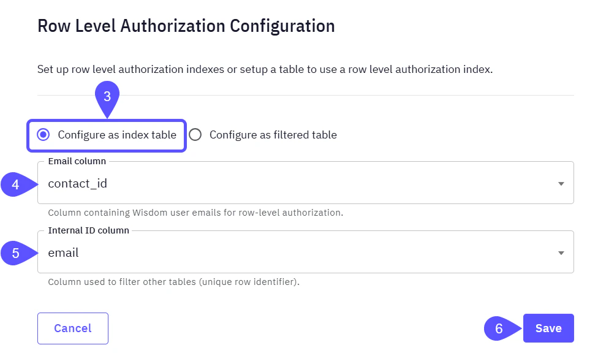This screenshot has width=598, height=364.
Task: Click the 'Internal ID column' field label
Action: pos(88,230)
